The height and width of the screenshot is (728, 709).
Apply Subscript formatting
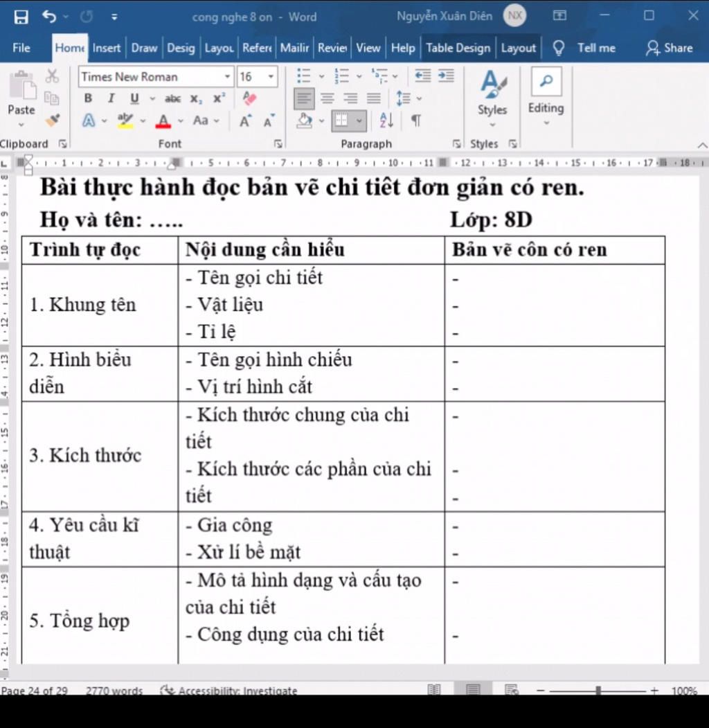[x=196, y=99]
